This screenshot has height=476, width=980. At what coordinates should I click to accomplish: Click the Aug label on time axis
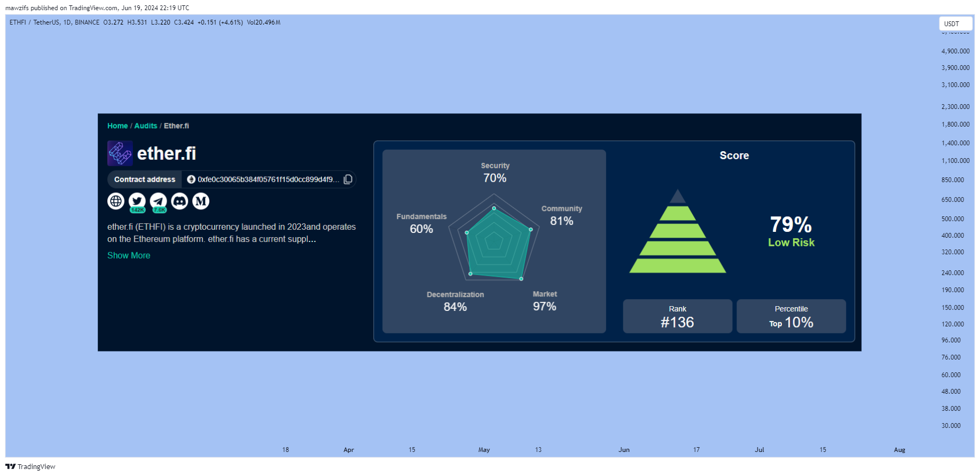899,450
